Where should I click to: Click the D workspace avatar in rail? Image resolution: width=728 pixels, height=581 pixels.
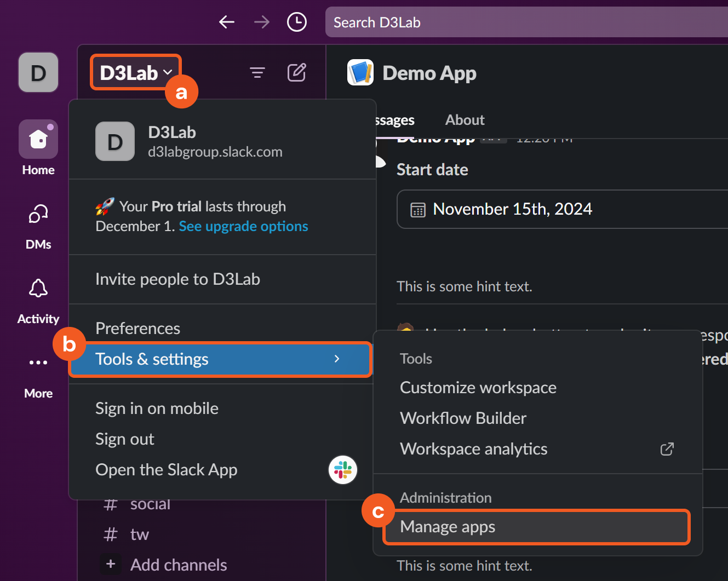(38, 72)
